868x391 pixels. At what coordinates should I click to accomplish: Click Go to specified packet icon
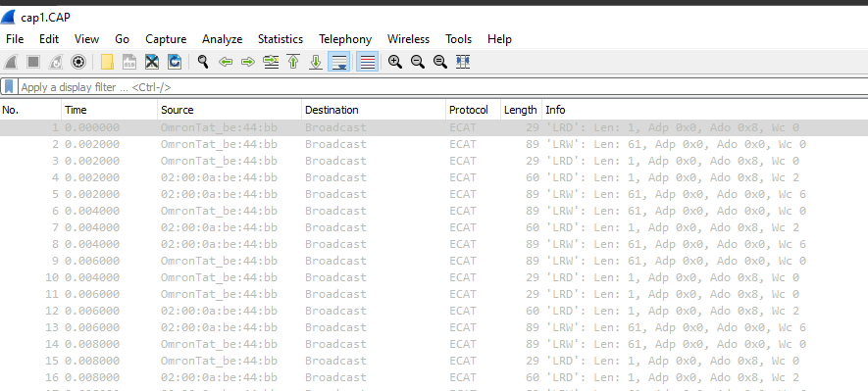[271, 62]
